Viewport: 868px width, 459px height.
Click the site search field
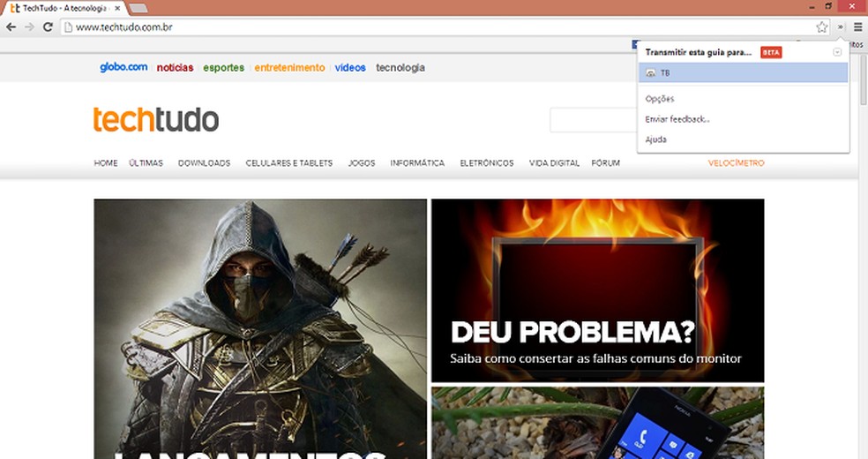pyautogui.click(x=594, y=120)
